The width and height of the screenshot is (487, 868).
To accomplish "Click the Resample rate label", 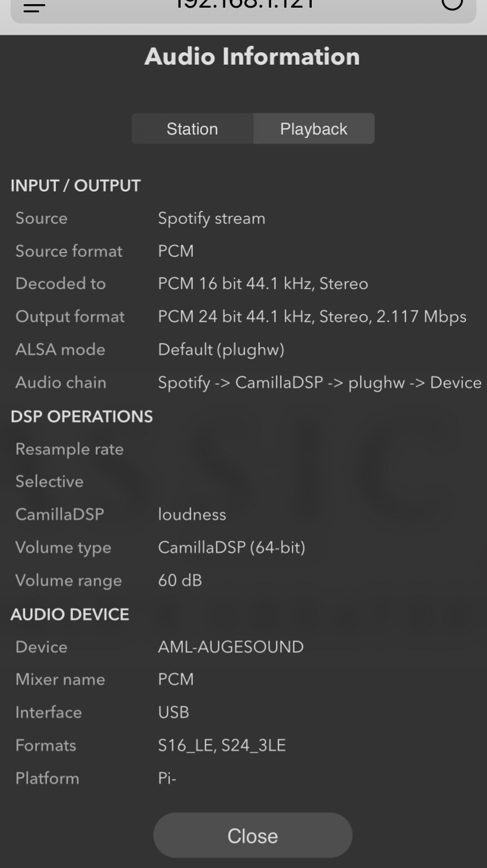I will pyautogui.click(x=69, y=450).
